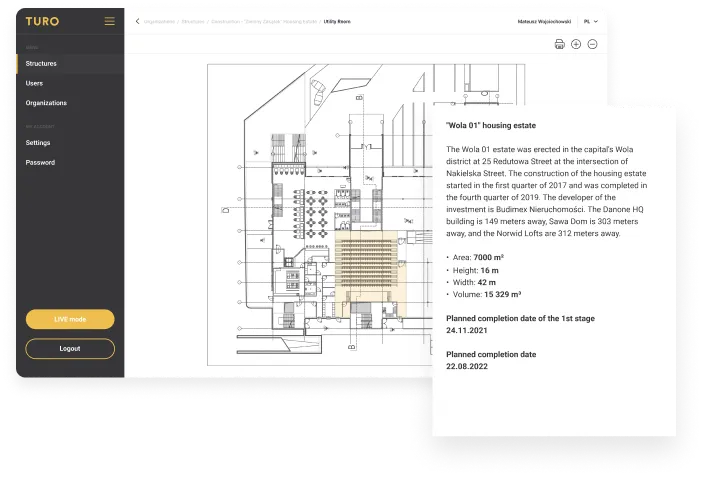Open the PL language dropdown
Viewport: 705px width, 479px height.
pyautogui.click(x=591, y=21)
